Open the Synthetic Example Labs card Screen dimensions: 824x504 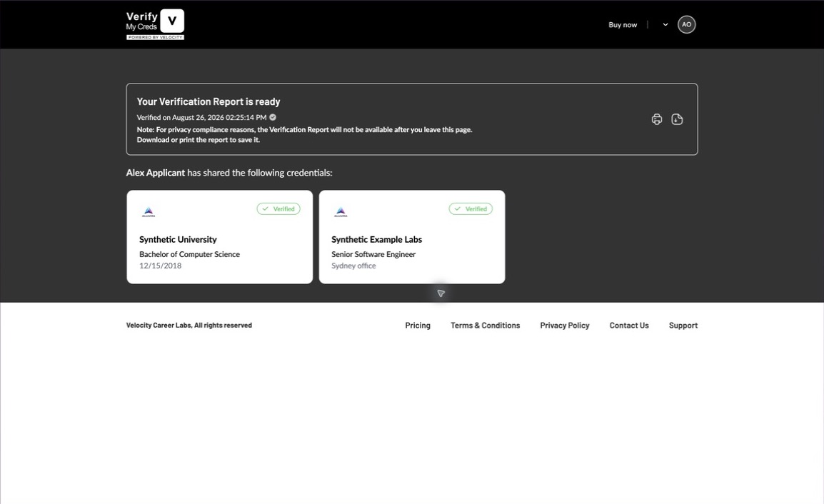(412, 237)
